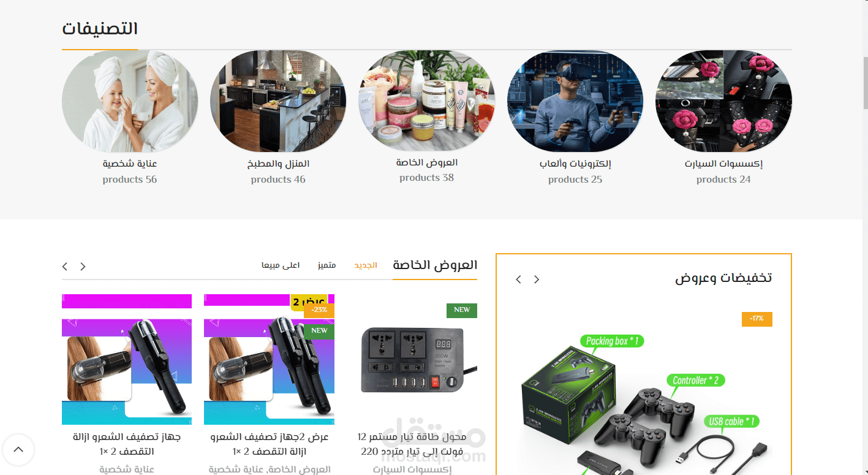Screen dimensions: 868x475
Task: Click next arrow in العروض الخاصة carousel
Action: (83, 266)
